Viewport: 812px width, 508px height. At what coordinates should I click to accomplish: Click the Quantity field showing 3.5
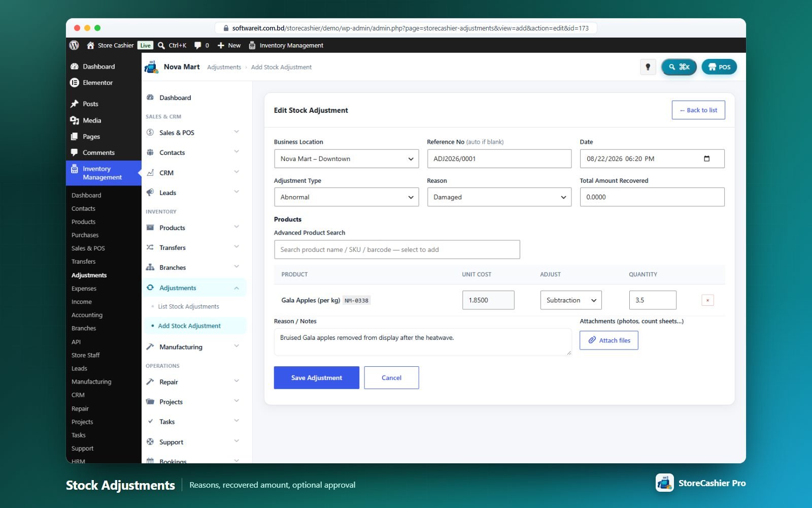(x=653, y=300)
